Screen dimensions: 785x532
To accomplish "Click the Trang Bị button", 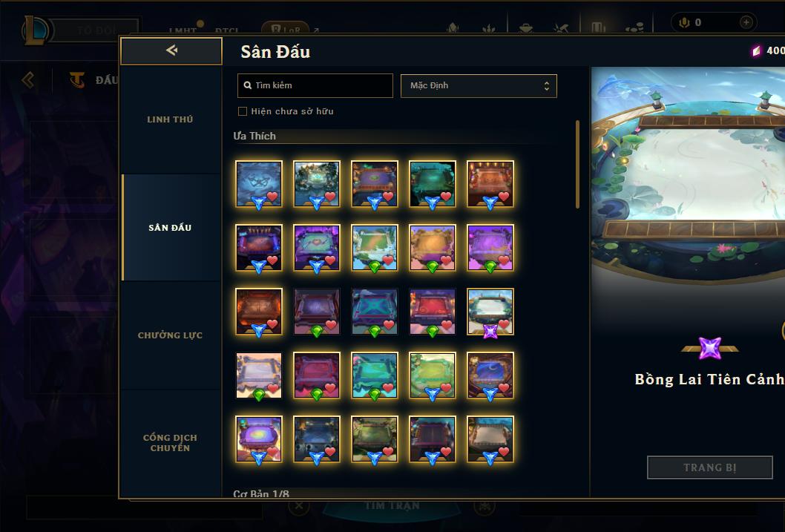I will [709, 467].
